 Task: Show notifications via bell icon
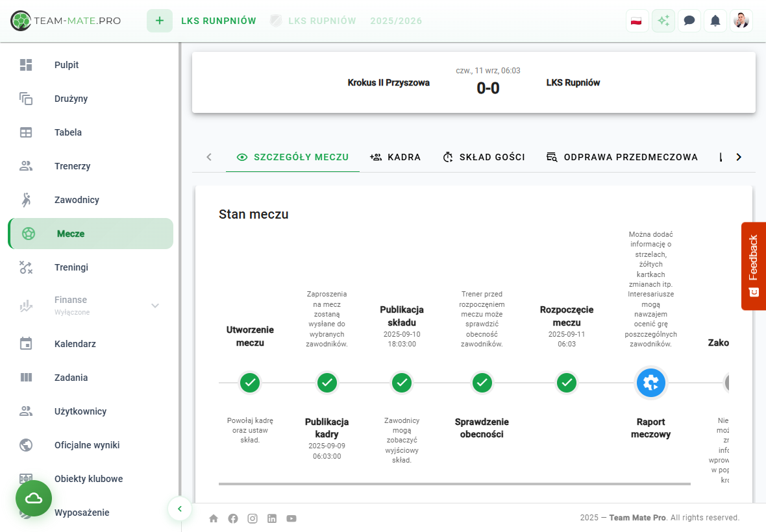tap(715, 21)
